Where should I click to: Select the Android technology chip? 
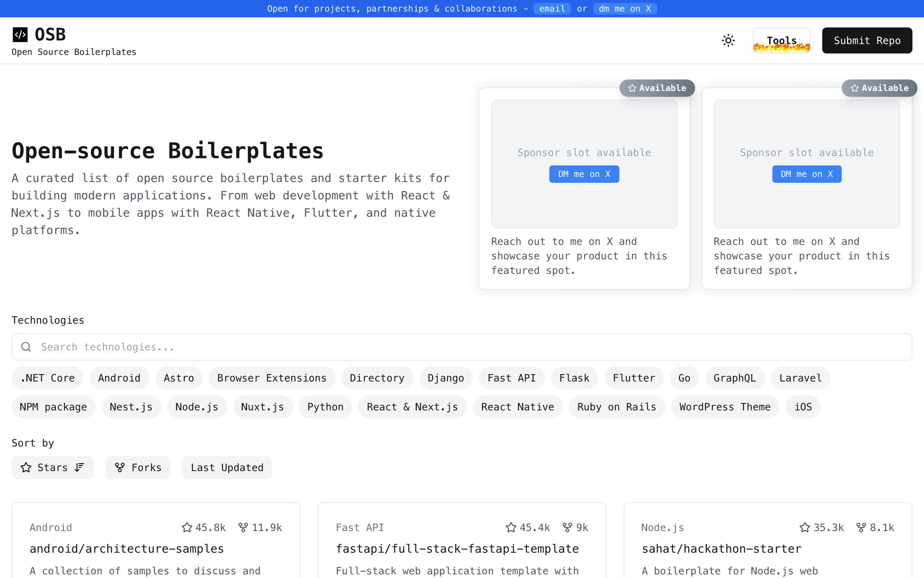pos(119,378)
